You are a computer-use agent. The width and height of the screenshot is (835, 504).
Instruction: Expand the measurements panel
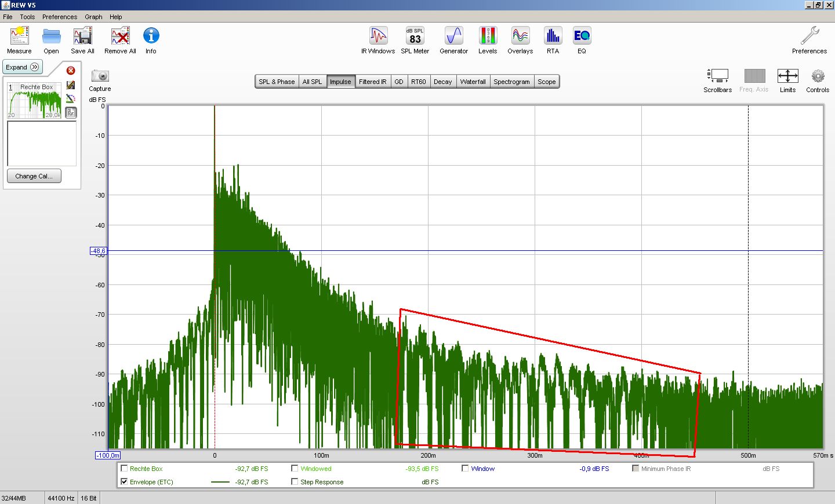pyautogui.click(x=22, y=67)
